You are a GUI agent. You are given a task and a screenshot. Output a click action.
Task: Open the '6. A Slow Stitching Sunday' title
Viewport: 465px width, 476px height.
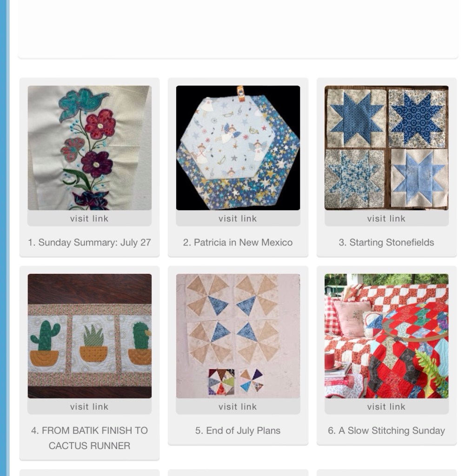pyautogui.click(x=386, y=430)
